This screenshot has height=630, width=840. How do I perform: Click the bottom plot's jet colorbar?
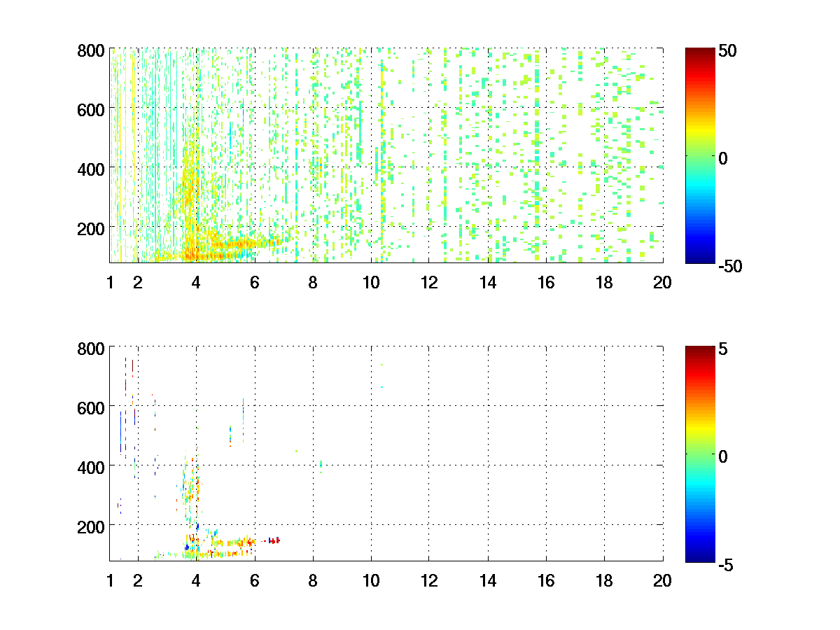click(x=700, y=453)
